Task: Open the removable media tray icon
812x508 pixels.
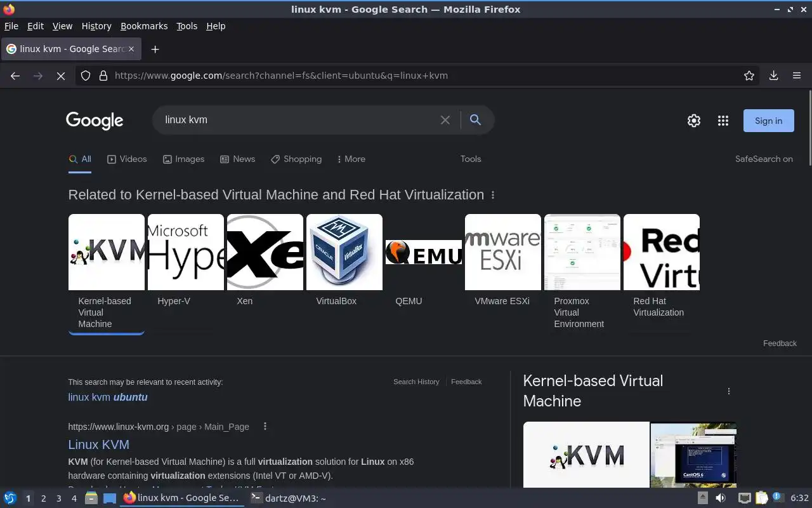Action: click(703, 498)
